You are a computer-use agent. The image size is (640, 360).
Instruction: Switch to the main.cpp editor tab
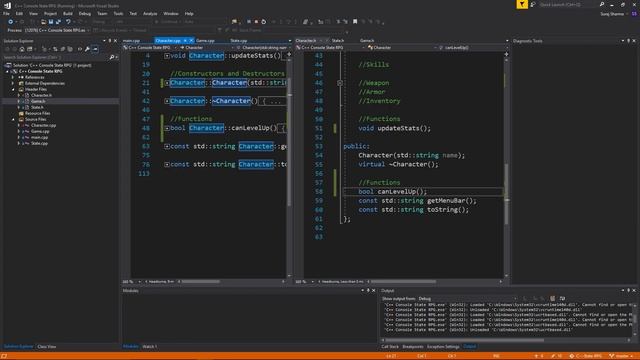coord(131,41)
